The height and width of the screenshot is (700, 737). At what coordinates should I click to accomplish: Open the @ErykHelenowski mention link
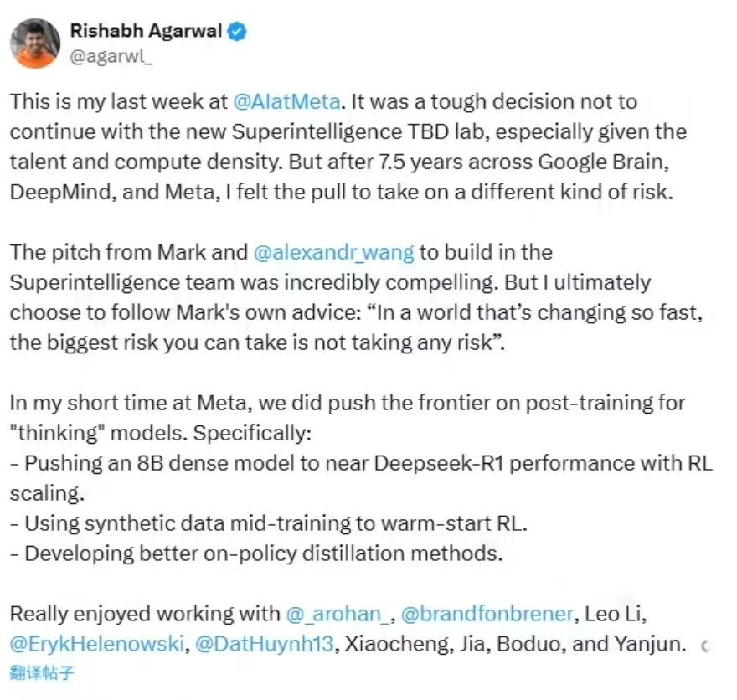coord(97,644)
